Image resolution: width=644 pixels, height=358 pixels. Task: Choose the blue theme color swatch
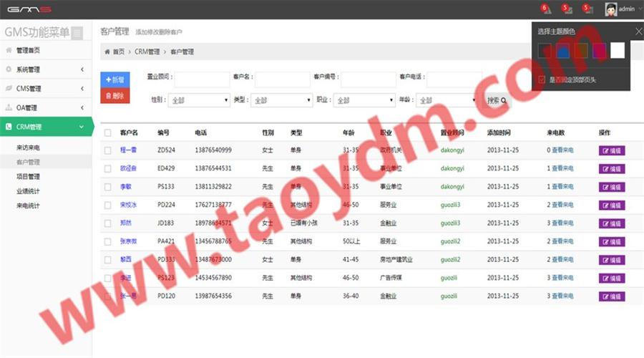coord(562,51)
